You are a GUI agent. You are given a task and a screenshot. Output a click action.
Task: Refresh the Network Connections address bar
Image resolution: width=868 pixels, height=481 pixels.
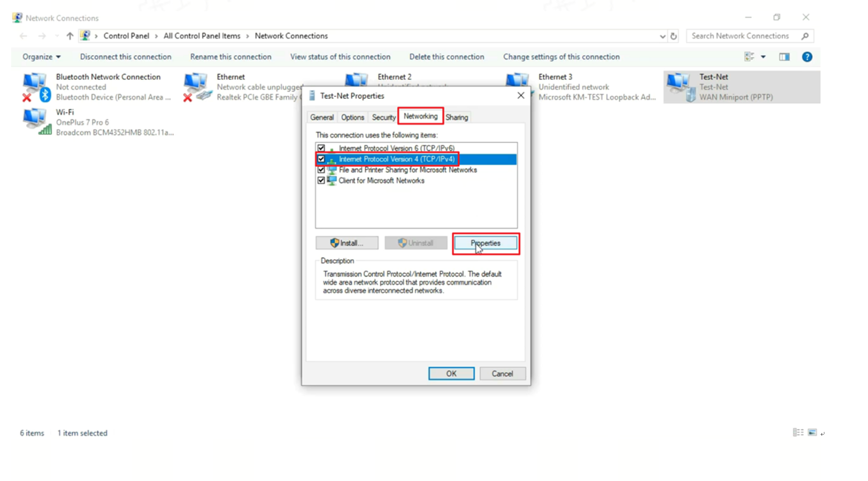pos(674,36)
